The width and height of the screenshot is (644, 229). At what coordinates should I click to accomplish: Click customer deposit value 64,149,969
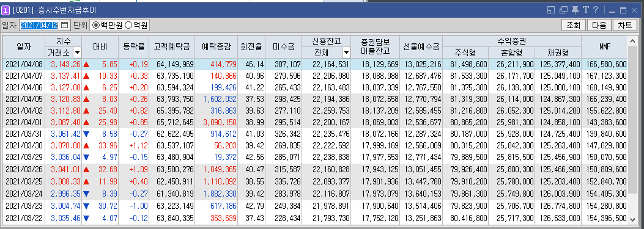[x=176, y=64]
